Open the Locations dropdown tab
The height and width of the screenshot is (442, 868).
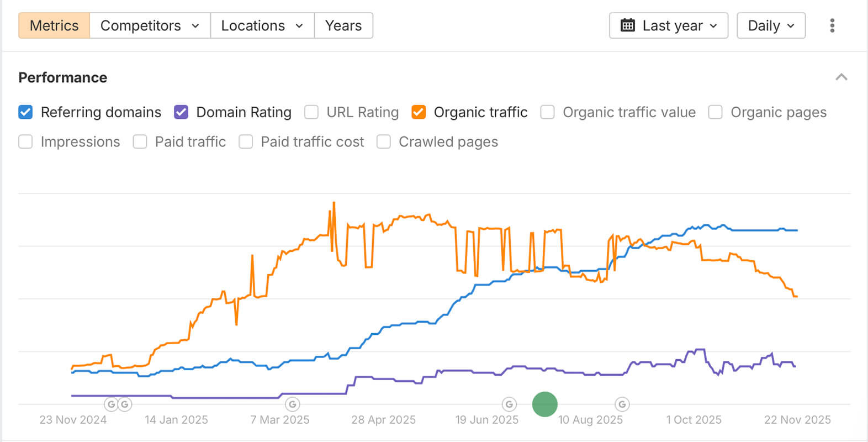(262, 25)
